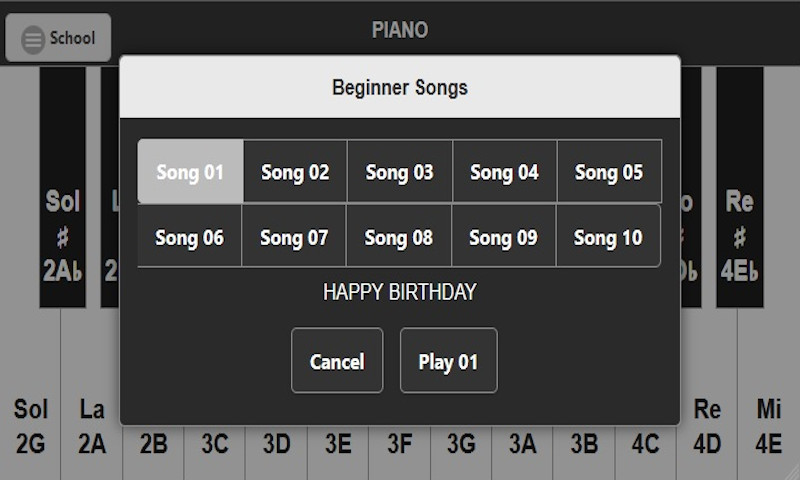Pick Song 04 in the grid

[504, 172]
